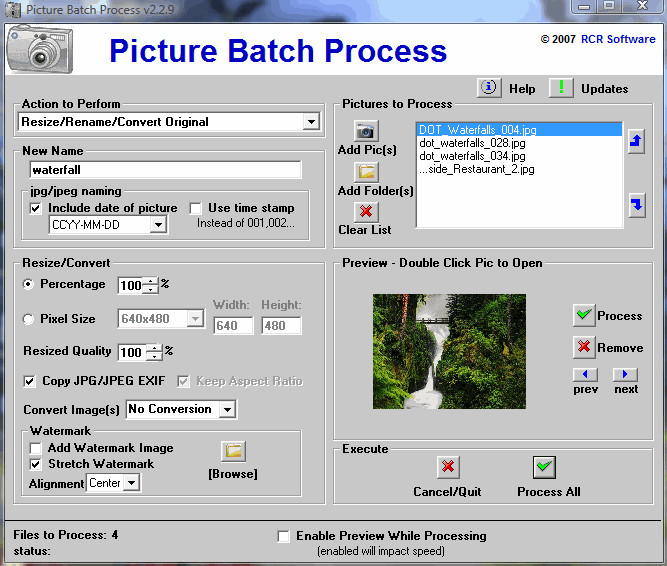Screen dimensions: 667x566
Task: Click the Cancel/Quit label
Action: click(x=447, y=492)
